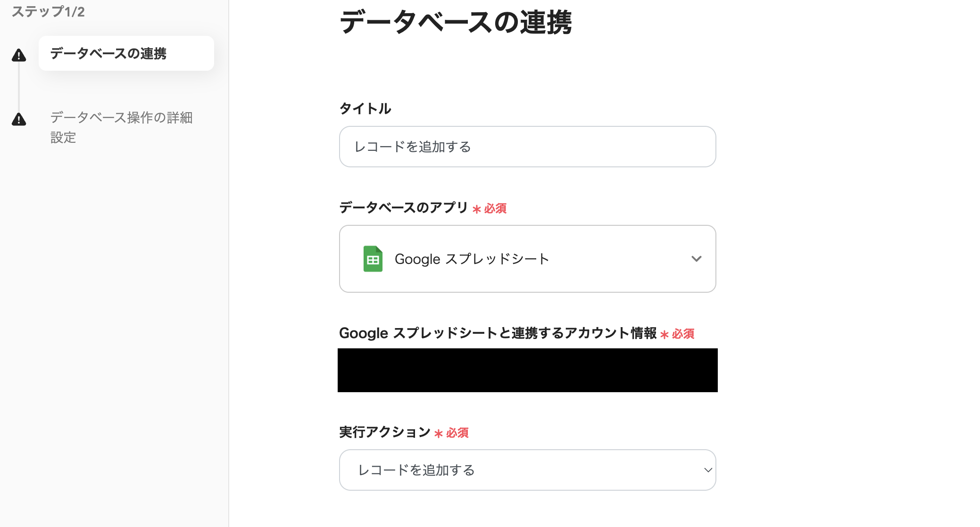
Task: Click the warning icon beside データベースの連携 step
Action: point(19,55)
